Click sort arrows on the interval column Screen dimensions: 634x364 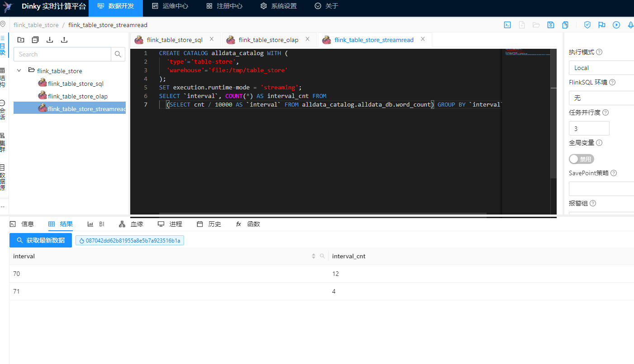(x=313, y=256)
